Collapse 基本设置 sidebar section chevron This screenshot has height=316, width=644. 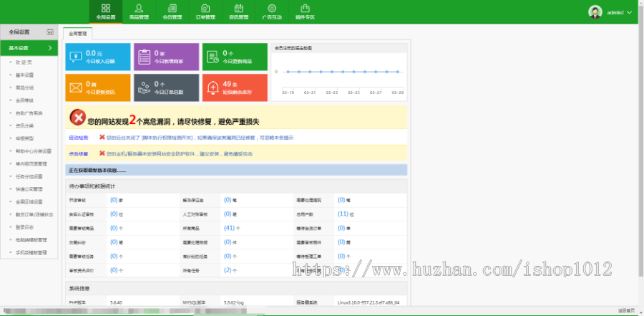point(50,48)
